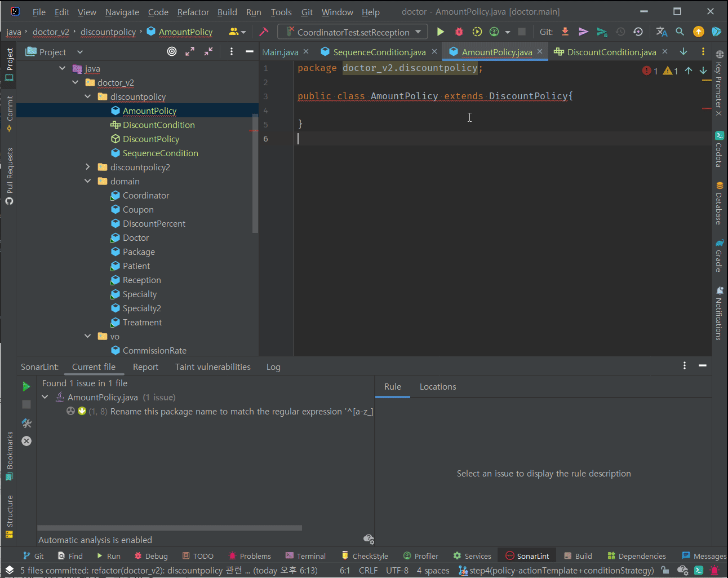This screenshot has width=728, height=578.
Task: Collapse the vo package
Action: [87, 336]
